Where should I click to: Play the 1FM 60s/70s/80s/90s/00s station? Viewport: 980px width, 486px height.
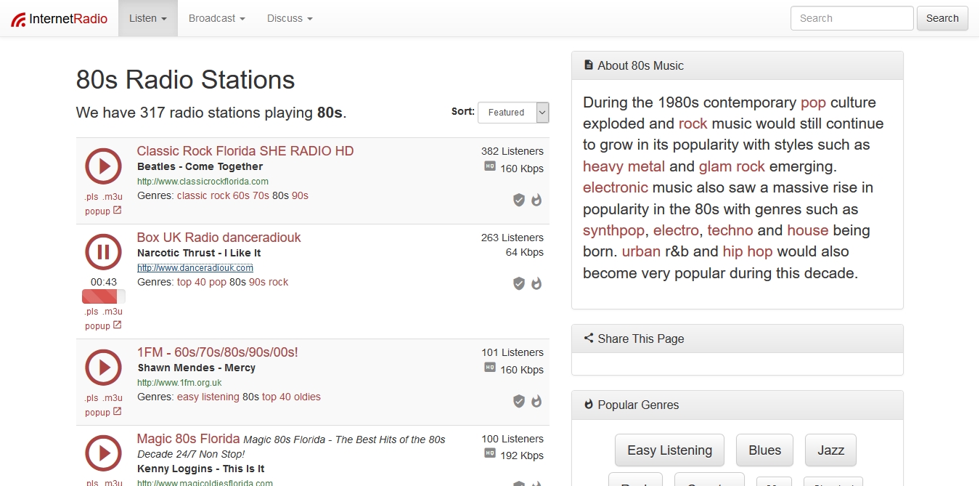pyautogui.click(x=104, y=368)
